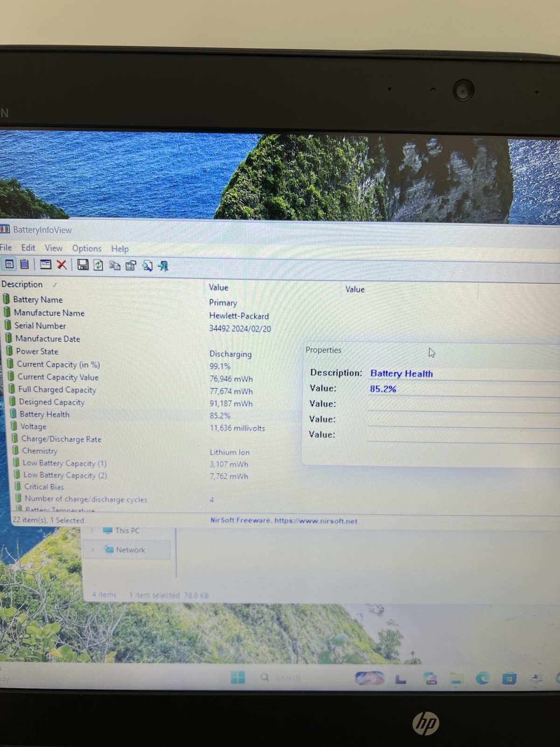
Task: Open Microsoft Store from the taskbar
Action: 509,678
